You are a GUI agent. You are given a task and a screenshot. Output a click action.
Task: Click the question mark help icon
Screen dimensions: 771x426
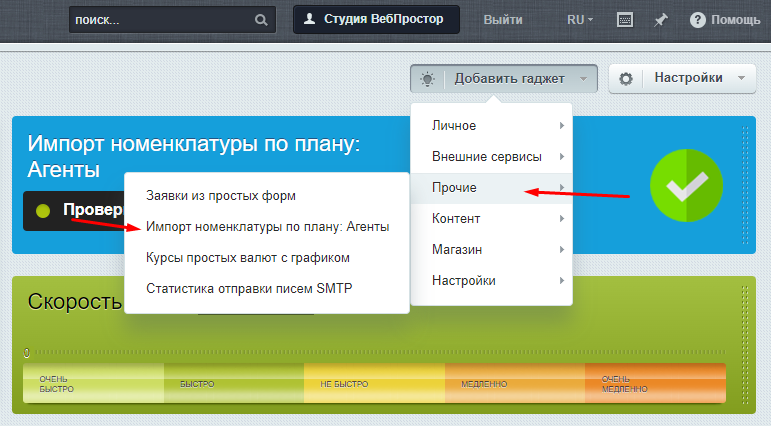pyautogui.click(x=697, y=20)
